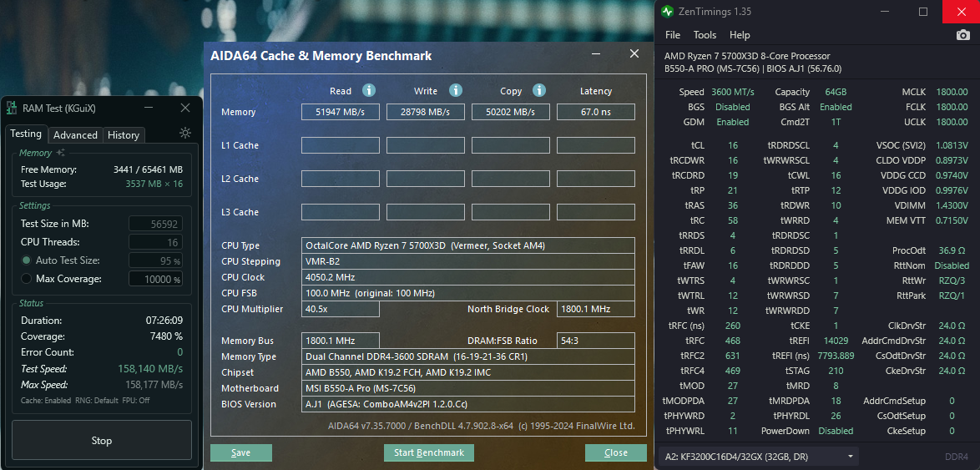This screenshot has width=980, height=470.
Task: Click the Duration value 07:26:09
Action: (164, 321)
